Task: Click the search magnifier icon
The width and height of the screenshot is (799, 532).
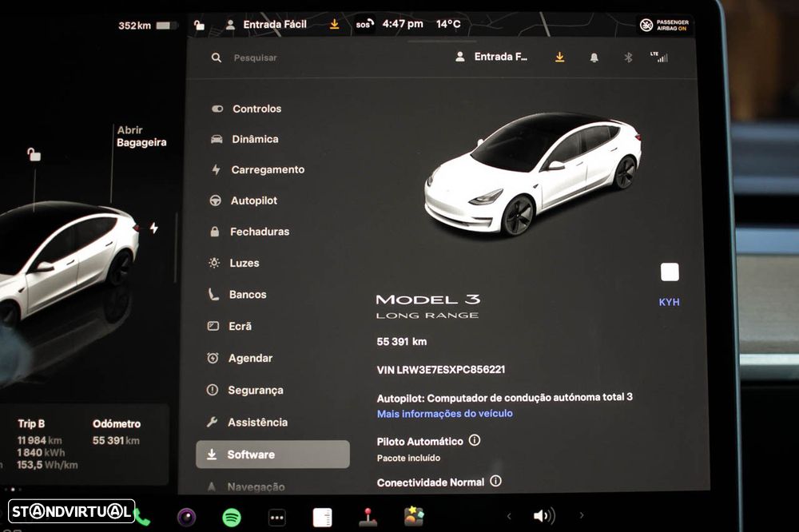Action: (217, 58)
